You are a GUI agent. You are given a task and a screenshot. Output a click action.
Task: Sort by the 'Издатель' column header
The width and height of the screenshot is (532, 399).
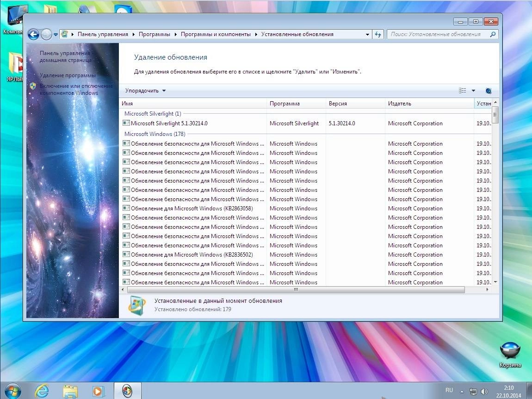[x=430, y=104]
